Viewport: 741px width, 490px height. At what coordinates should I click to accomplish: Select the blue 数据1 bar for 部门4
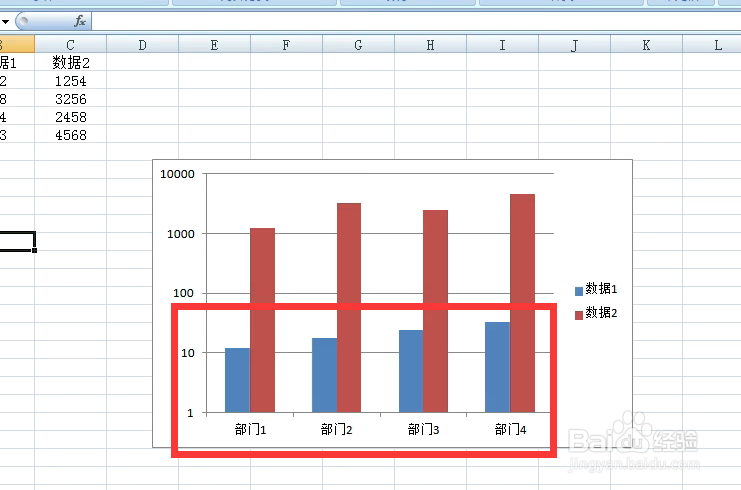pyautogui.click(x=498, y=367)
